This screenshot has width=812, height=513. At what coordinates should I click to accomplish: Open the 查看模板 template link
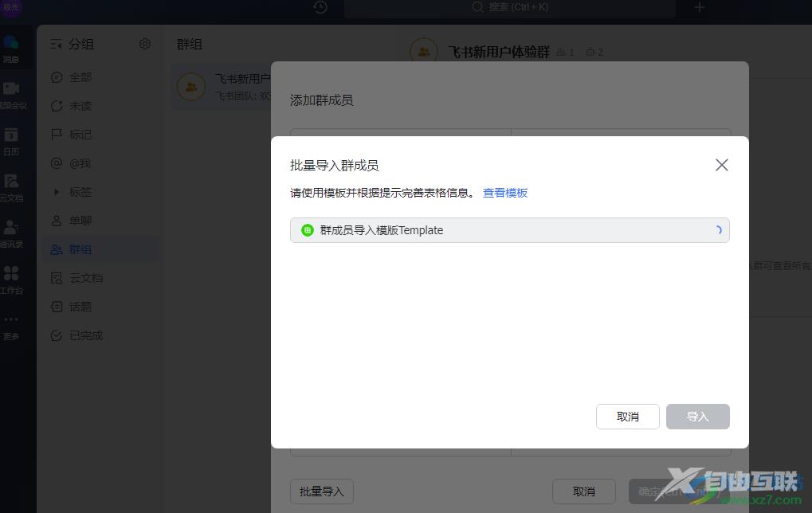tap(505, 193)
